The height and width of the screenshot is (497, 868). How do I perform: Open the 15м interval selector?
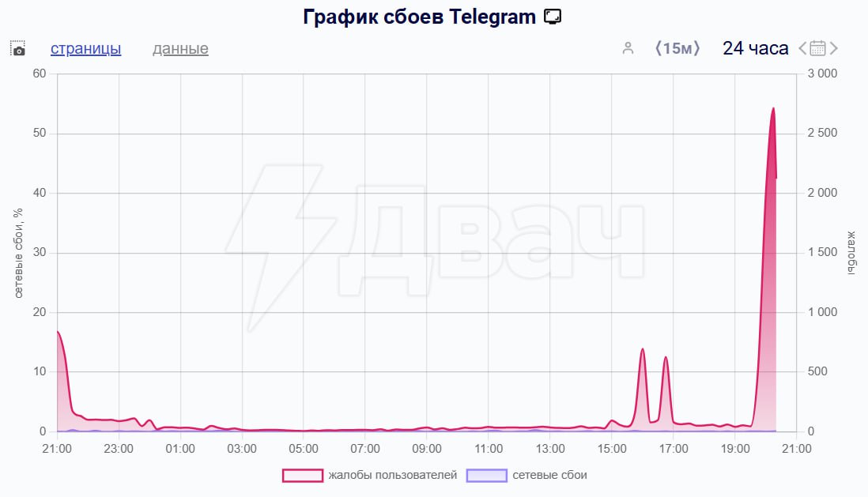pyautogui.click(x=677, y=48)
